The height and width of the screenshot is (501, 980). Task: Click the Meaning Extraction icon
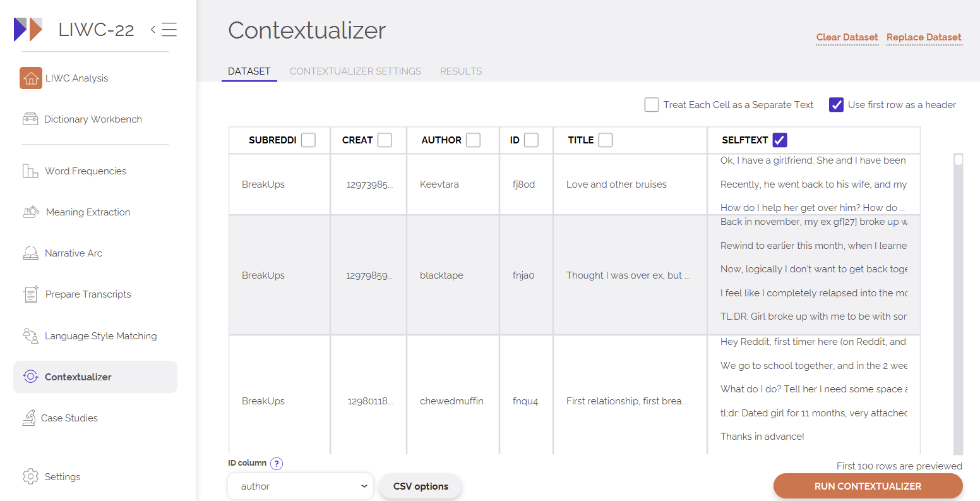coord(31,212)
